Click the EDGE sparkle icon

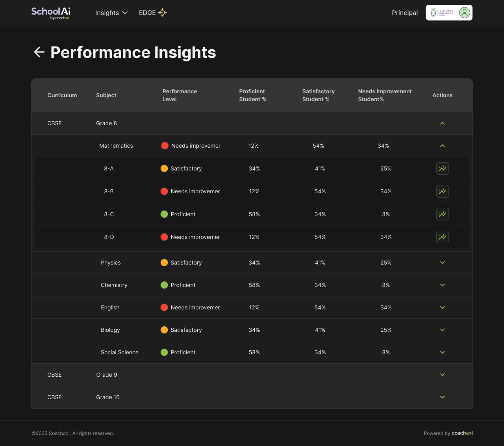pyautogui.click(x=162, y=13)
